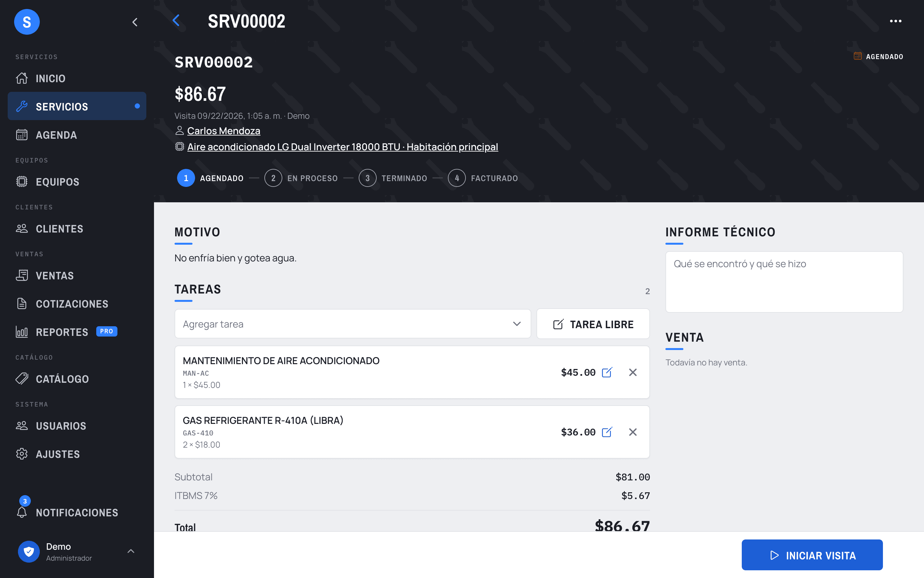924x578 pixels.
Task: Select step 2 En Proceso
Action: [301, 178]
